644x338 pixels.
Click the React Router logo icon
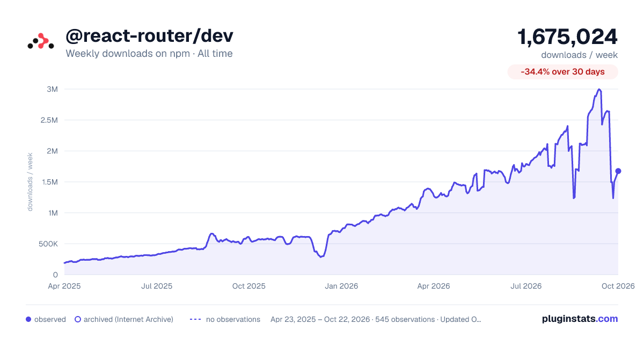[x=41, y=41]
